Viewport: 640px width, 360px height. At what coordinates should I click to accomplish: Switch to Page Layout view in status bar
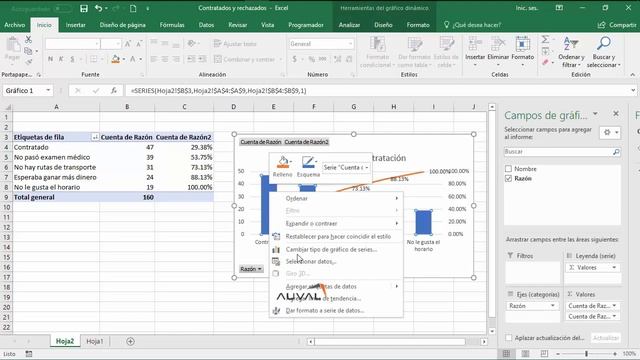pyautogui.click(x=525, y=353)
